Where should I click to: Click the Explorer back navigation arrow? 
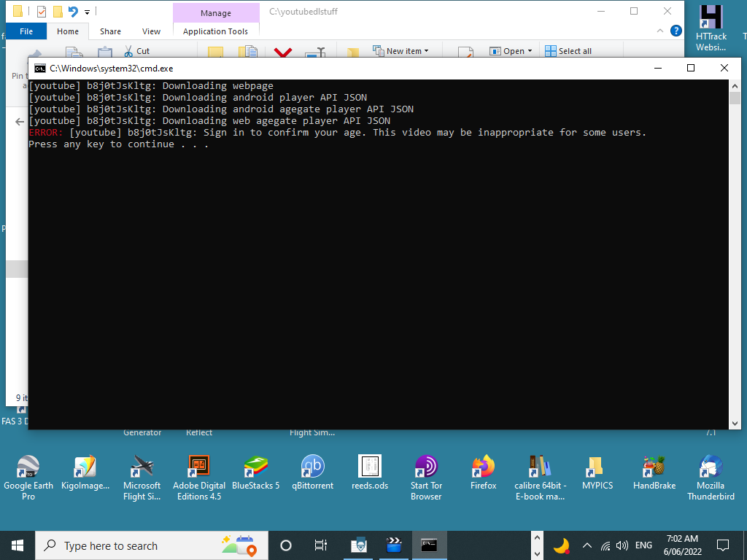pos(20,122)
